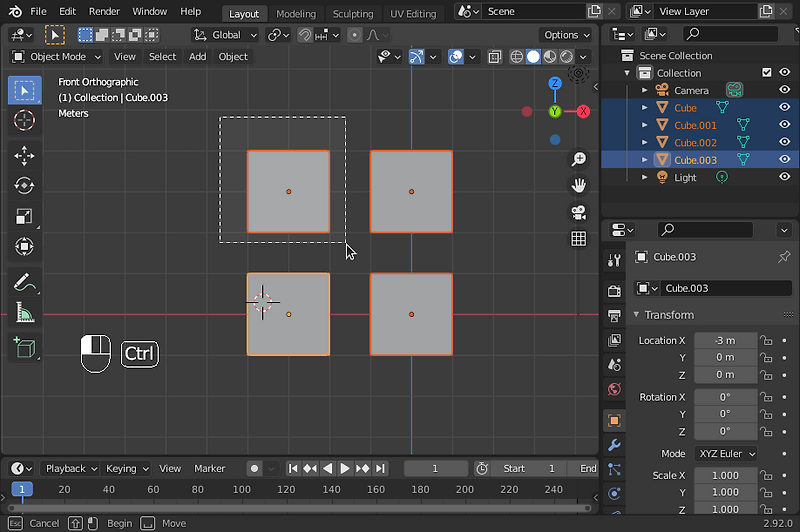The width and height of the screenshot is (800, 532).
Task: Toggle show overlays button
Action: 456,57
